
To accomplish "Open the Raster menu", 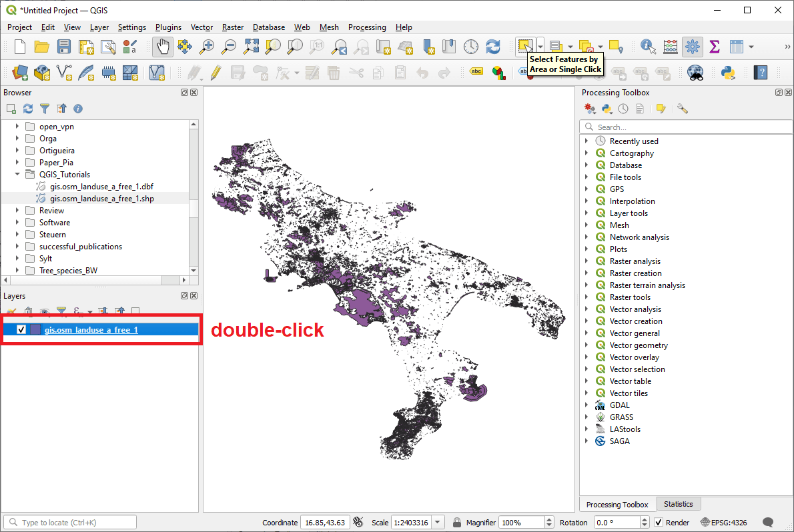I will (233, 27).
